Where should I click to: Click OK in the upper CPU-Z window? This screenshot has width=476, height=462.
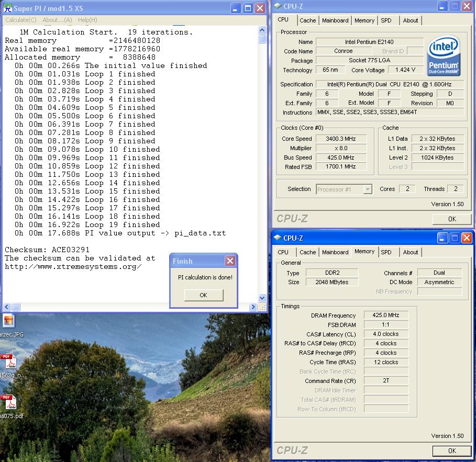point(452,219)
